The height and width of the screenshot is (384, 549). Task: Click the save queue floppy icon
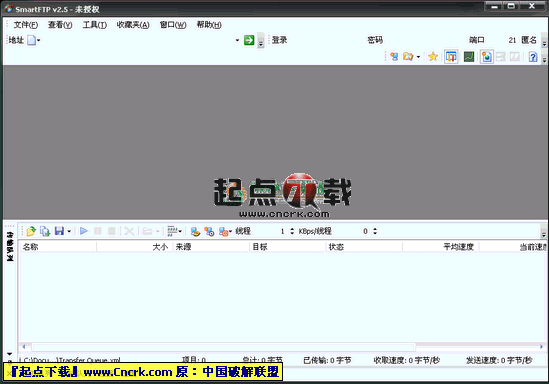59,231
